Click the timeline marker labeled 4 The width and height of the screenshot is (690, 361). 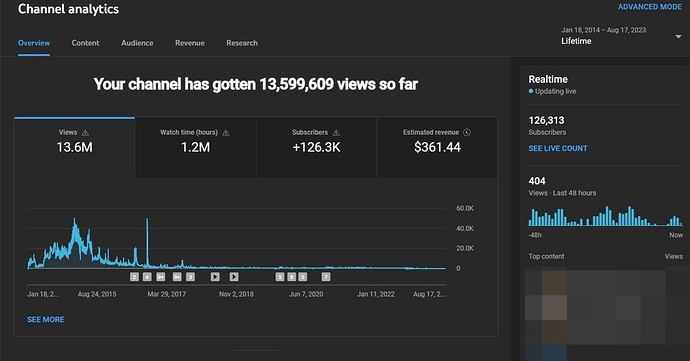tap(147, 277)
